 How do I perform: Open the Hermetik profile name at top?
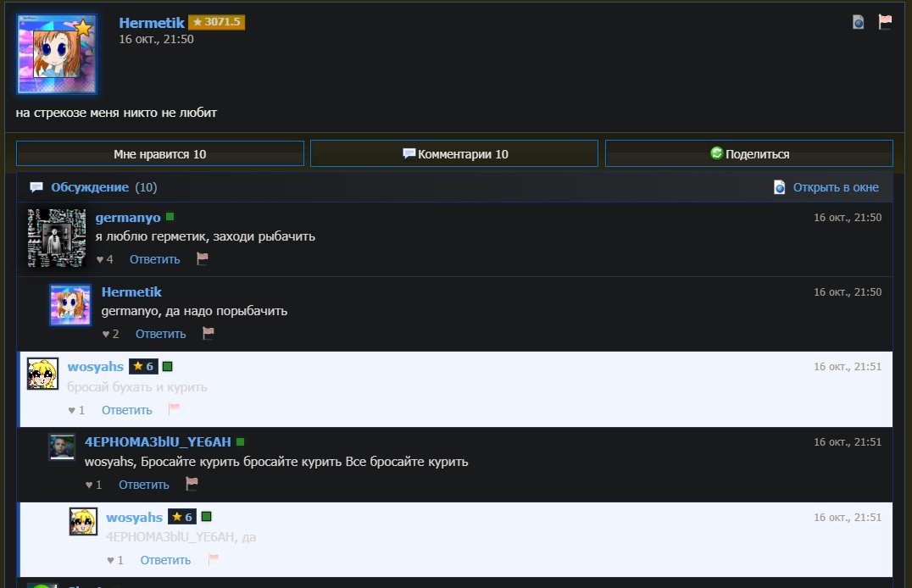151,23
